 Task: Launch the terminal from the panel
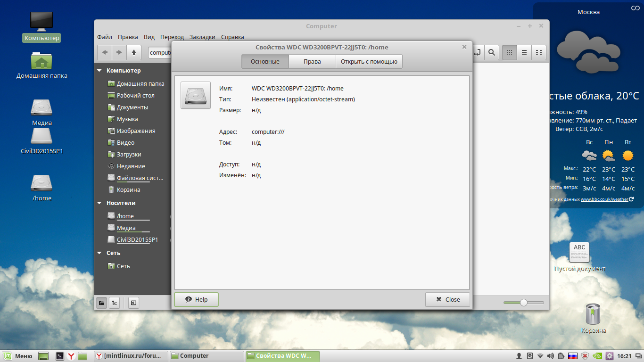[60, 356]
